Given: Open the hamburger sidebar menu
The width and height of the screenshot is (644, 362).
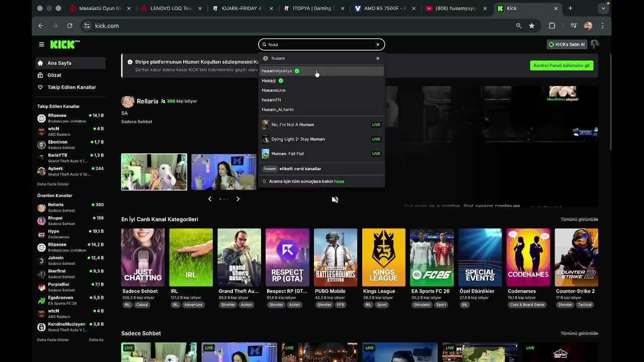Looking at the screenshot, I should pyautogui.click(x=41, y=44).
